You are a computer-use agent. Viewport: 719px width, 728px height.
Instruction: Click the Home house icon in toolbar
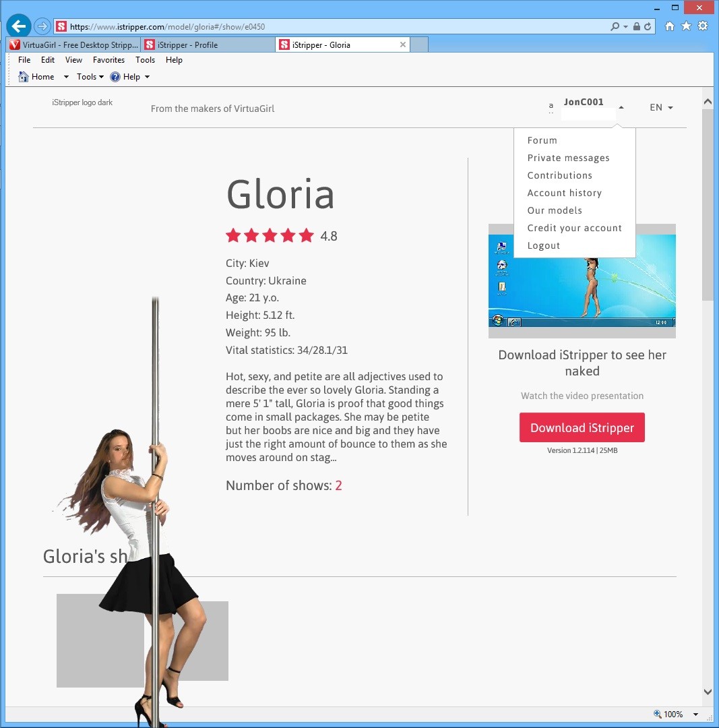tap(24, 77)
